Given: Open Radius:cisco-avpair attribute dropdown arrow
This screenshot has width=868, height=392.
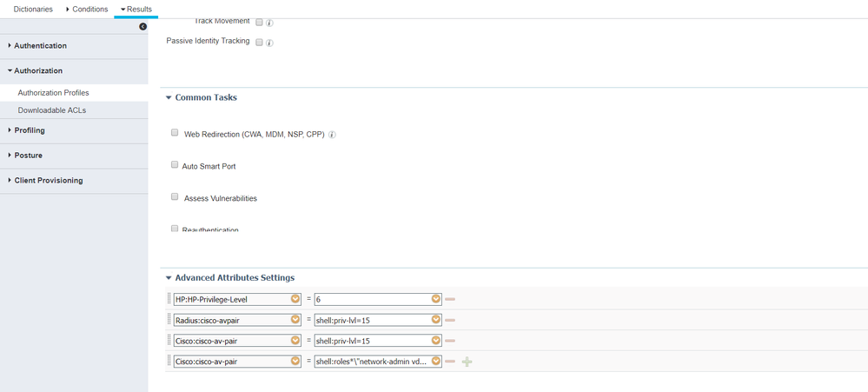Looking at the screenshot, I should coord(295,320).
